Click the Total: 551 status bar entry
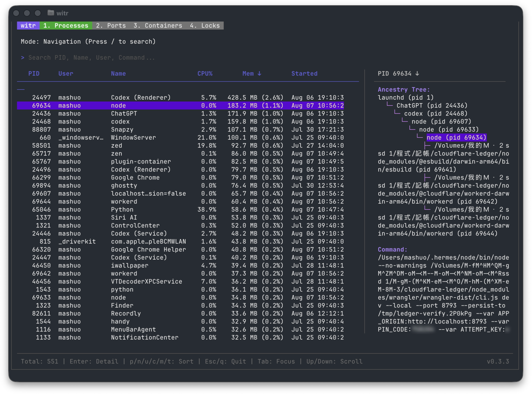The image size is (532, 394). point(39,361)
